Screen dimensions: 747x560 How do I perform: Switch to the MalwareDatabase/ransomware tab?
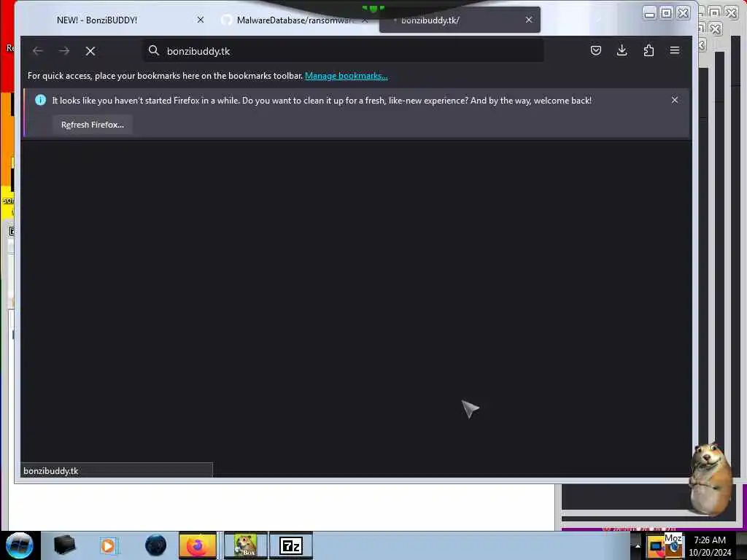(295, 20)
